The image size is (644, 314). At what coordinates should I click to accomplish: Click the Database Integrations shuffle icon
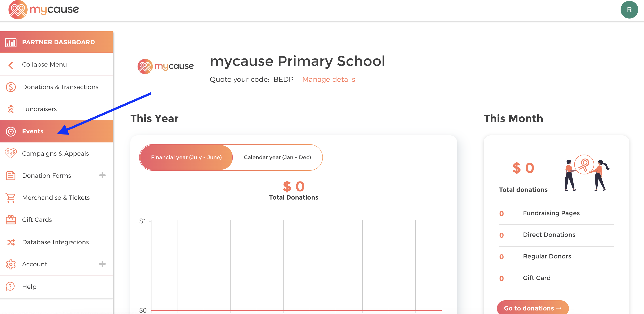(x=11, y=242)
